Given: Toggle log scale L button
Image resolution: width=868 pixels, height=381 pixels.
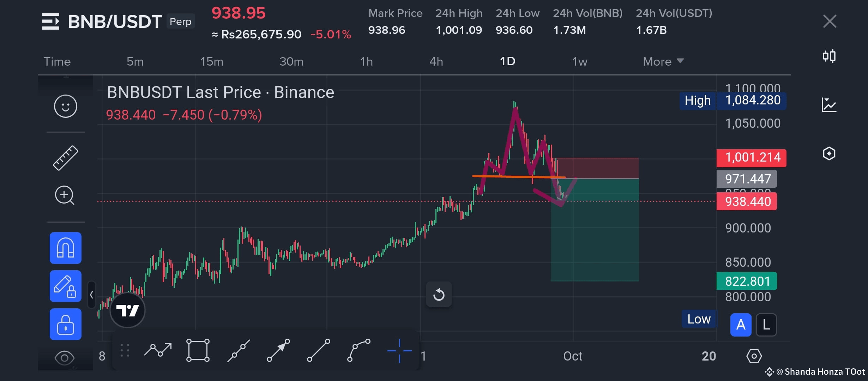Looking at the screenshot, I should (766, 325).
